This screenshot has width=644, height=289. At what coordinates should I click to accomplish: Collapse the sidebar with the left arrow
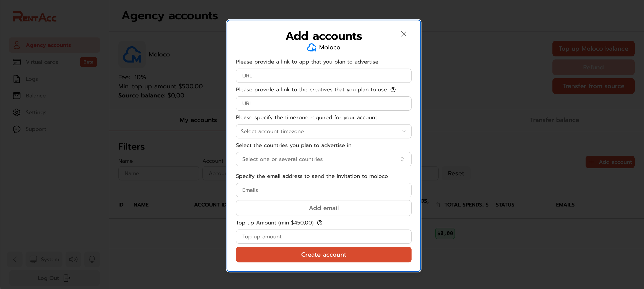[x=15, y=259]
